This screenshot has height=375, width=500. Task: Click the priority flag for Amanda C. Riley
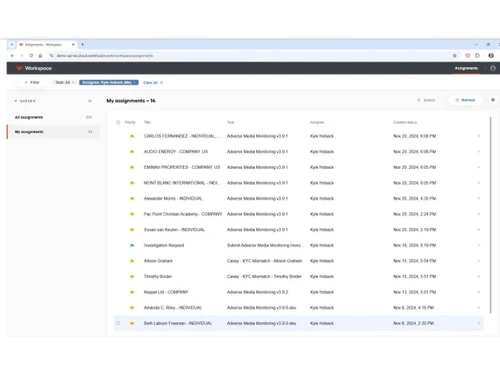(132, 308)
